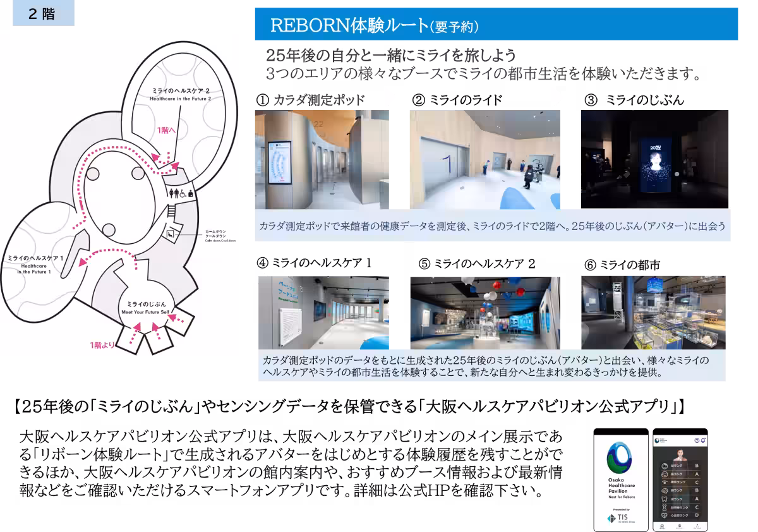This screenshot has width=758, height=532.
Task: Click the Calm down room icon
Action: [171, 234]
